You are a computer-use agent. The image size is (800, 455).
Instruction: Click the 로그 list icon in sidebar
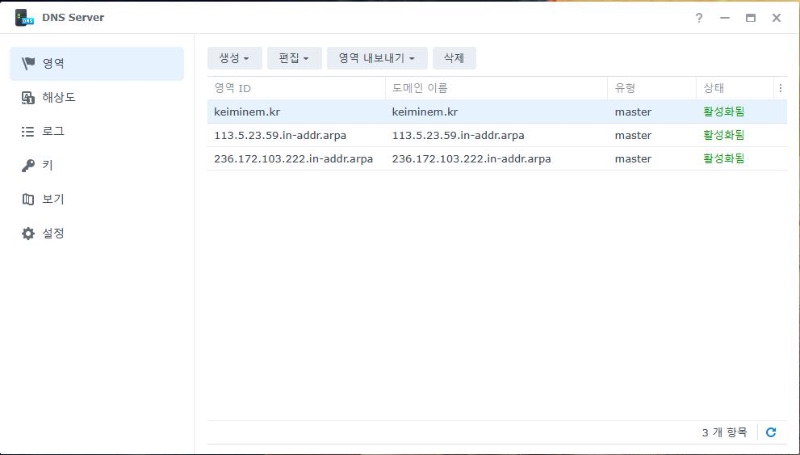tap(28, 131)
